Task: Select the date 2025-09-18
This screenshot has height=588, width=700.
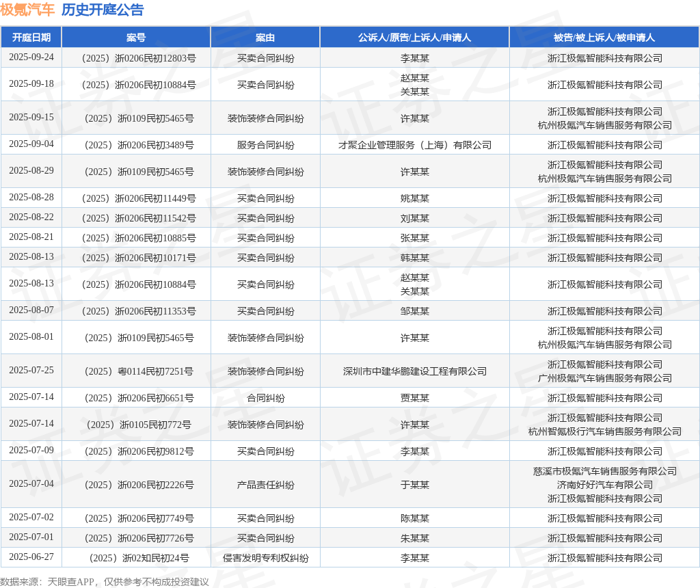Action: [31, 84]
